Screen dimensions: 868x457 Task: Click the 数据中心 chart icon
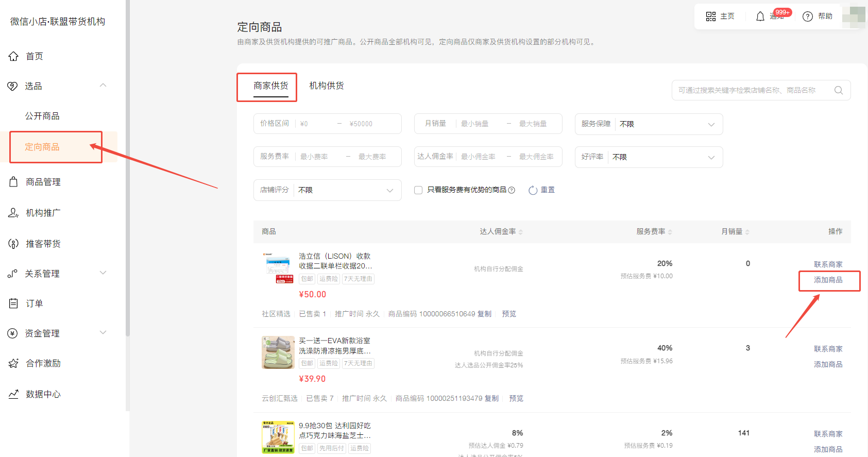13,394
